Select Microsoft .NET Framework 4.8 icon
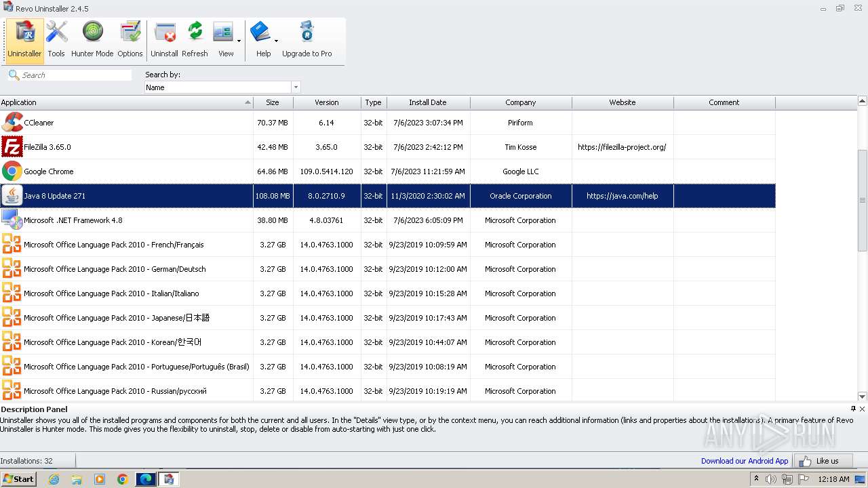 coord(12,220)
